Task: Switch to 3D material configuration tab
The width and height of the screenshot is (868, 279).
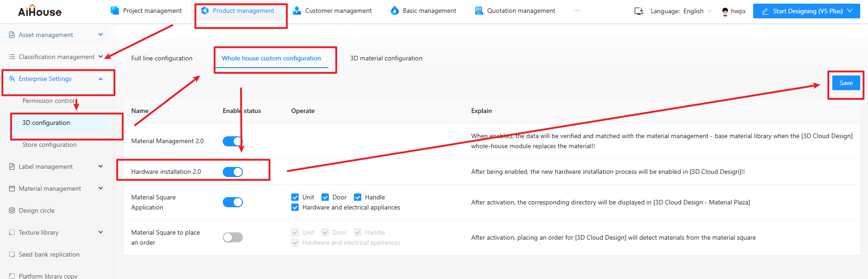Action: click(x=386, y=58)
